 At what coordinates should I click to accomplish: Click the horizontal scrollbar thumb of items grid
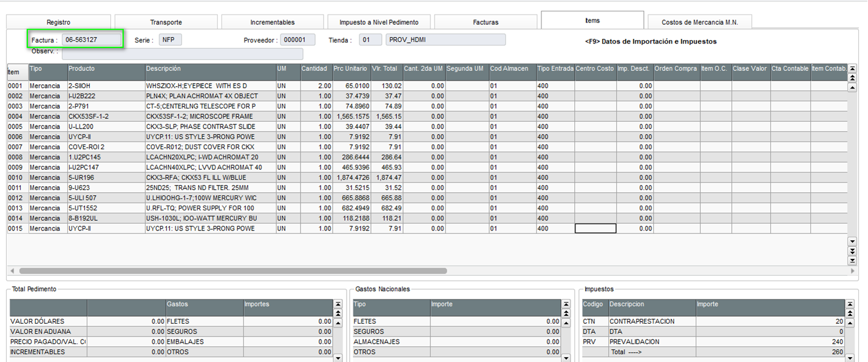click(233, 271)
